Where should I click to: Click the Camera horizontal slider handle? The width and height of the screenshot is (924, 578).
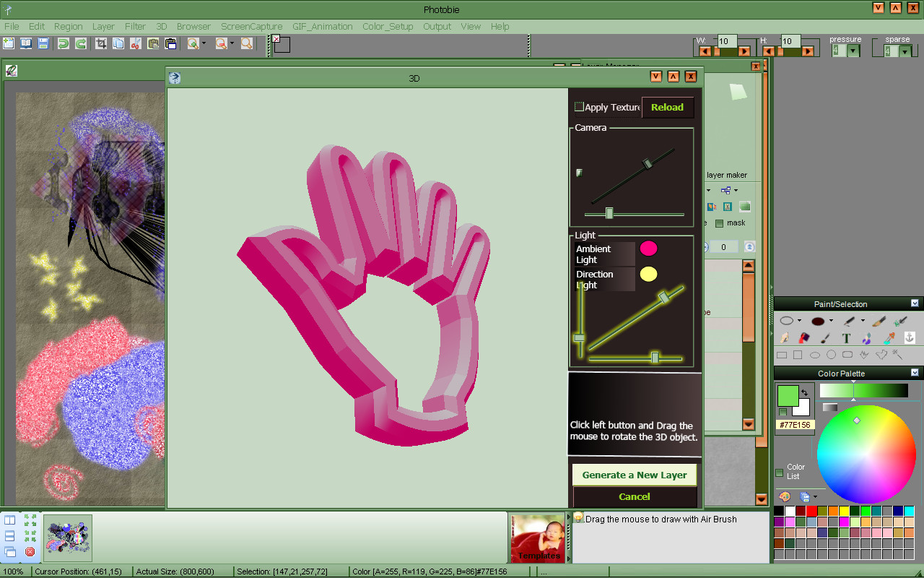point(609,213)
